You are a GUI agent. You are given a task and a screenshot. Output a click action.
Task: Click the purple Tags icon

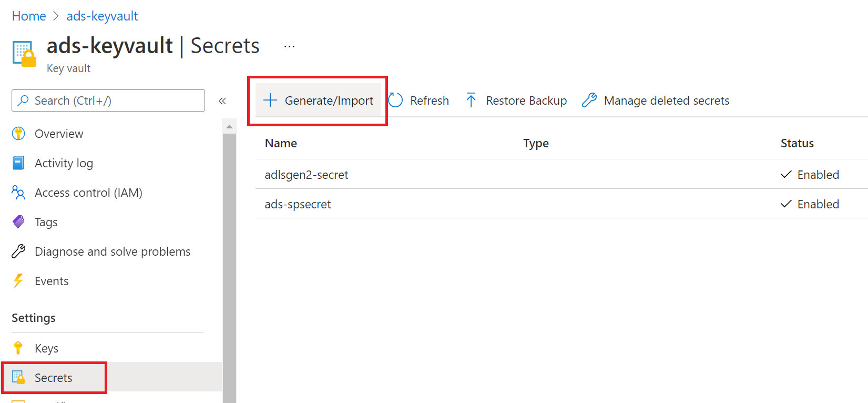(x=18, y=222)
